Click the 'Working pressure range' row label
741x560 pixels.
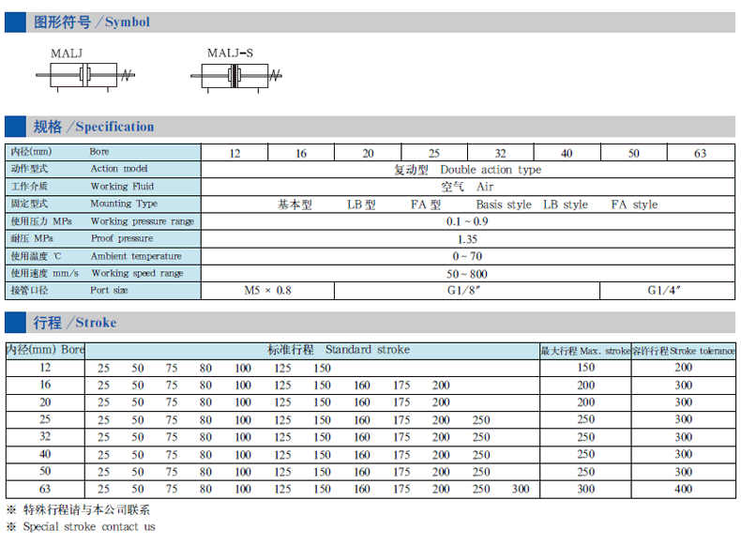(x=143, y=221)
